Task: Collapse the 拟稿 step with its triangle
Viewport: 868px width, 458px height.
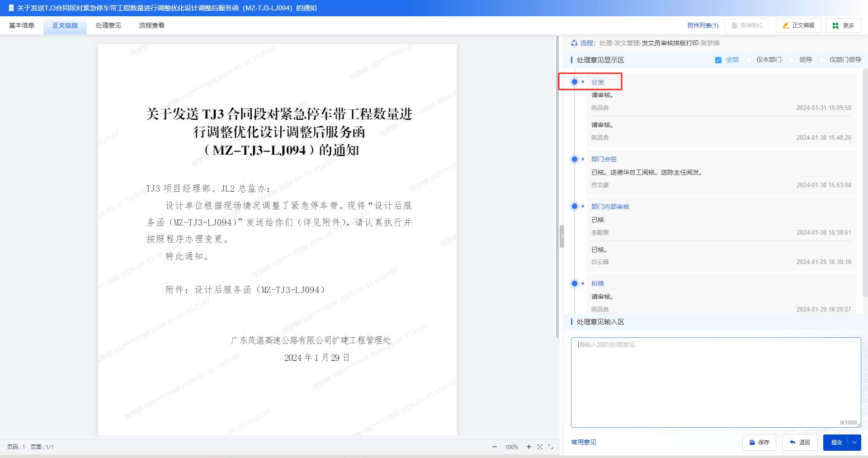Action: (583, 283)
